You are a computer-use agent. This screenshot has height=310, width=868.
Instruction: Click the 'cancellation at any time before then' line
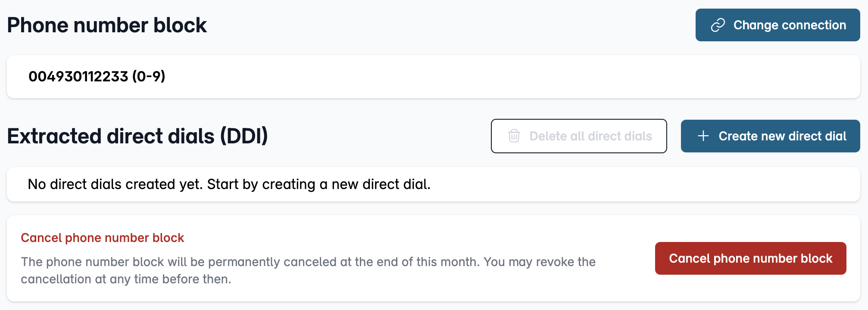pyautogui.click(x=126, y=279)
